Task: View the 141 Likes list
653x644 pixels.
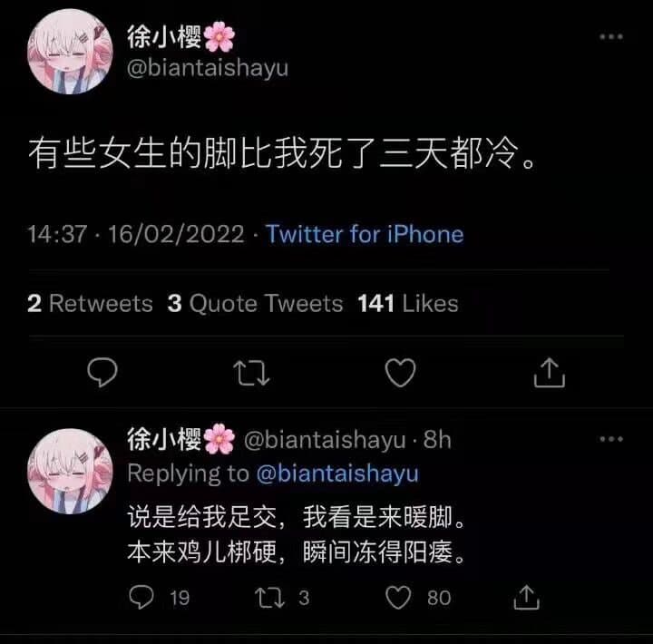Action: point(408,303)
